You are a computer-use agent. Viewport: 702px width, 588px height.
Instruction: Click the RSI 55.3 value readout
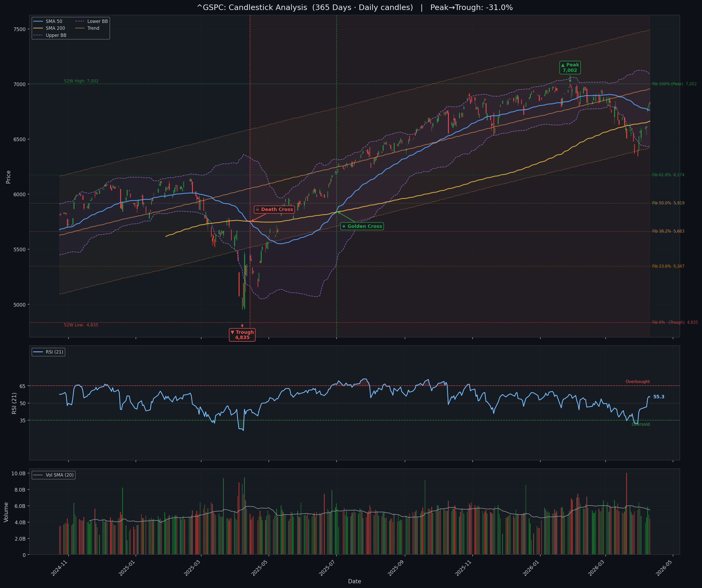coord(658,397)
